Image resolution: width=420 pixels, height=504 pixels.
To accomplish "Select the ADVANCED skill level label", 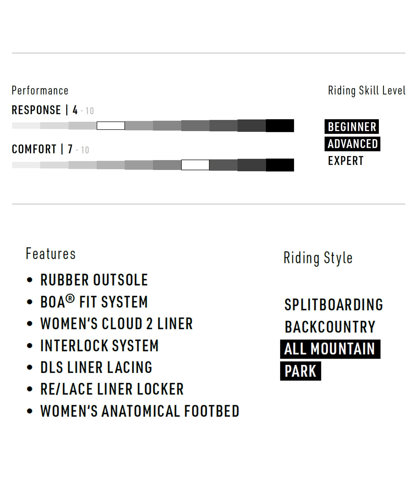I will pyautogui.click(x=353, y=144).
